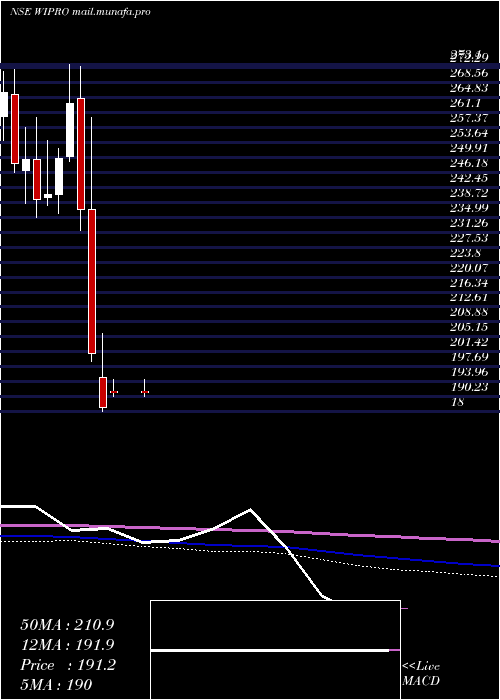Click the 249.91 price axis label
The height and width of the screenshot is (700, 500).
pos(469,148)
